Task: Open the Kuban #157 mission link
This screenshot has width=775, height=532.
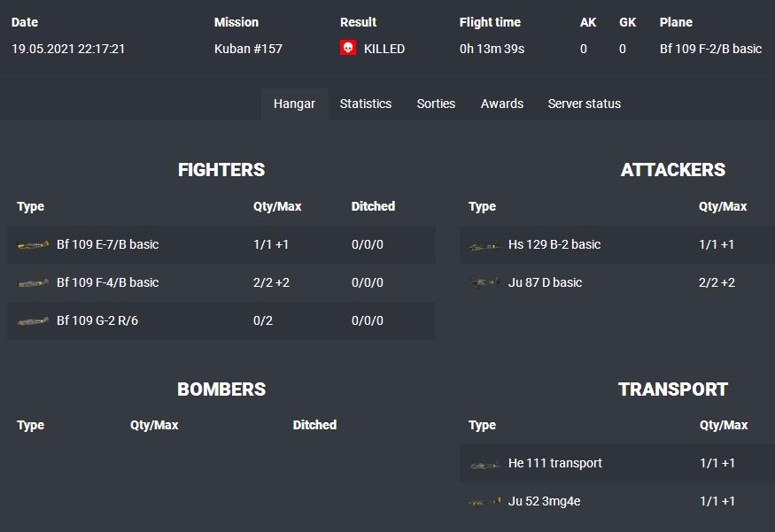Action: tap(248, 49)
